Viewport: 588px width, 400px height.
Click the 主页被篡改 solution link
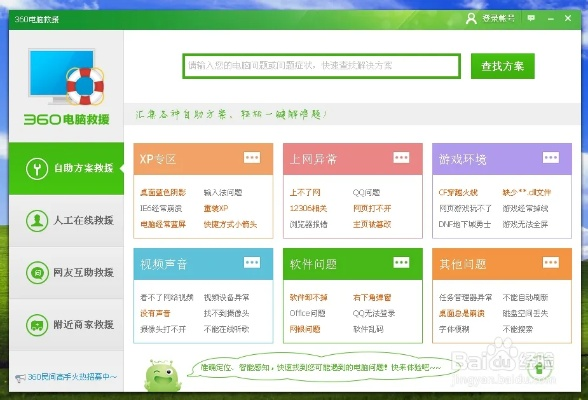372,225
